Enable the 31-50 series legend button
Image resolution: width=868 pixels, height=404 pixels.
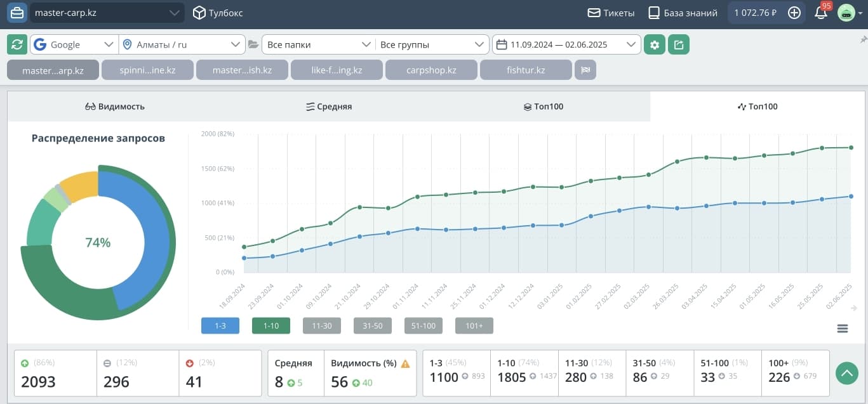point(373,325)
